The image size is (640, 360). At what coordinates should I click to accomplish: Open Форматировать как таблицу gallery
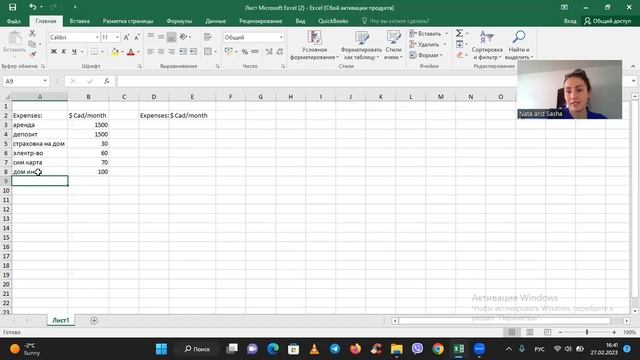(361, 45)
